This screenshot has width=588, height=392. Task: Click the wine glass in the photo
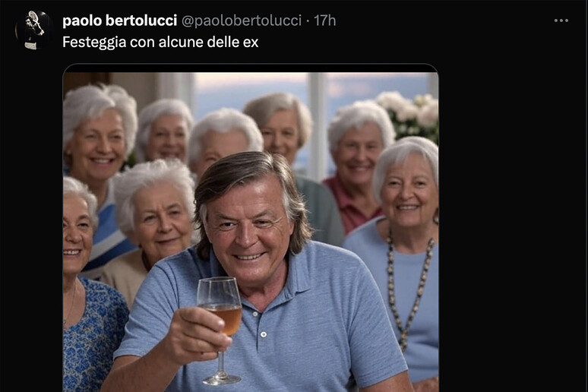click(220, 311)
